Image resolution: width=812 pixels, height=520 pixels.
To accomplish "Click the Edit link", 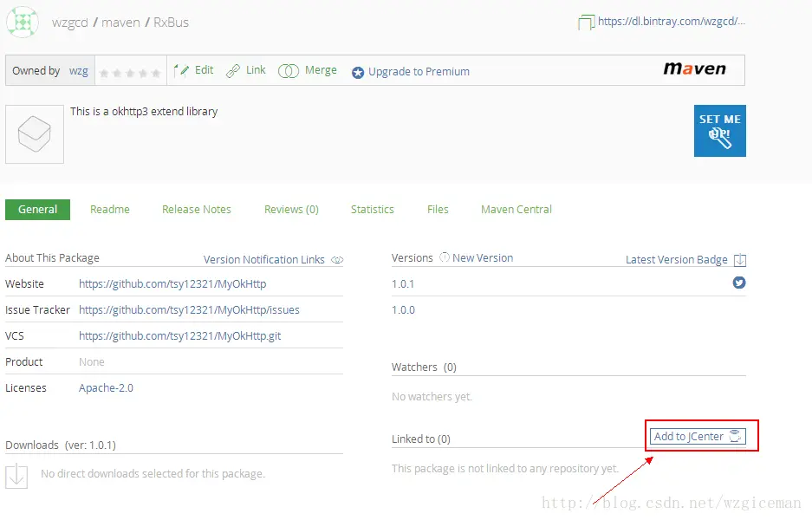I will 204,70.
